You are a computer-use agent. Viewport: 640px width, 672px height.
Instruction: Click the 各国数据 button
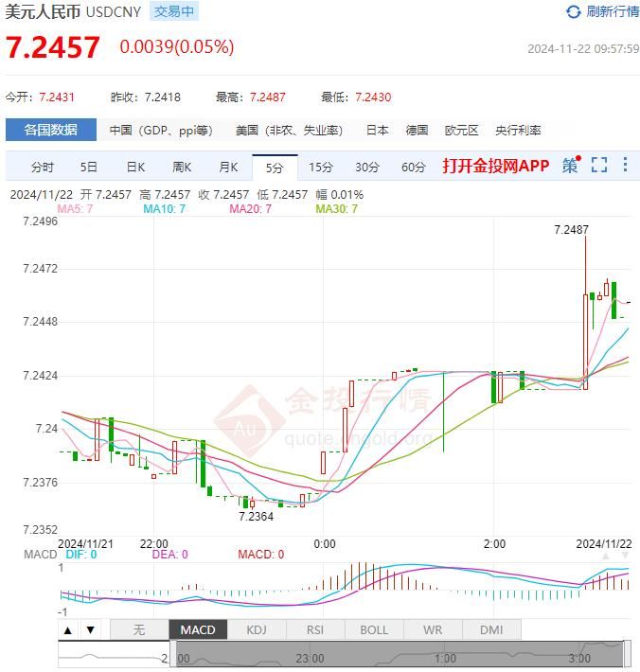[x=51, y=131]
